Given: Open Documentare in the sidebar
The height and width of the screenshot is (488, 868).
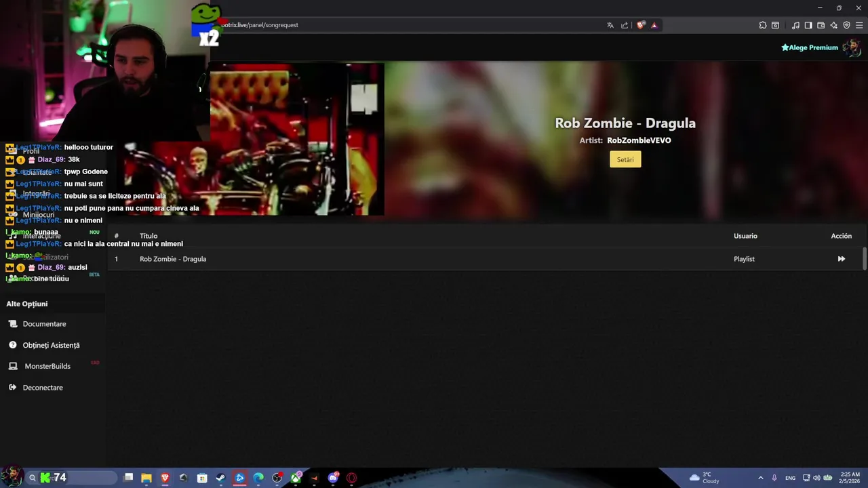Looking at the screenshot, I should (x=44, y=324).
